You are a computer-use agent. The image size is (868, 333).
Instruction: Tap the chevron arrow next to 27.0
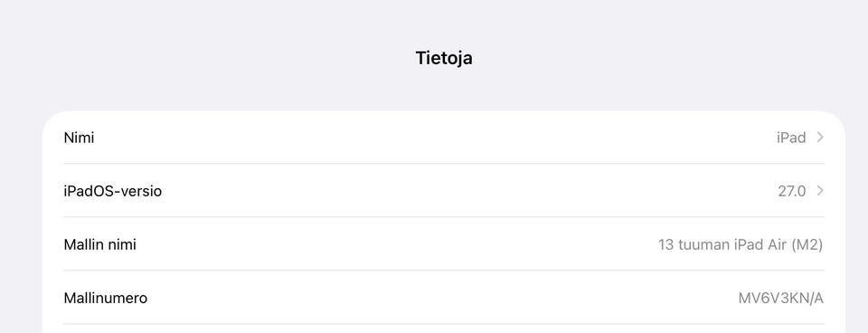pos(820,191)
